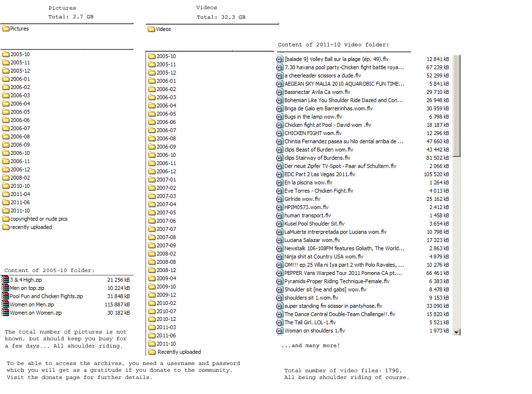This screenshot has height=394, width=532.
Task: Click the video icon of 'human transport.flv'
Action: [x=280, y=215]
